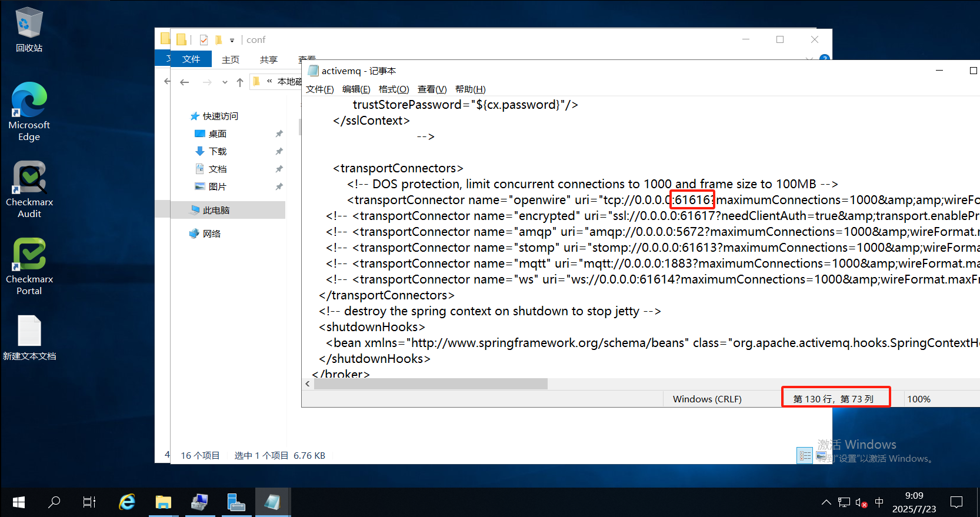Viewport: 980px width, 517px height.
Task: Click the muted volume tray icon
Action: [861, 502]
